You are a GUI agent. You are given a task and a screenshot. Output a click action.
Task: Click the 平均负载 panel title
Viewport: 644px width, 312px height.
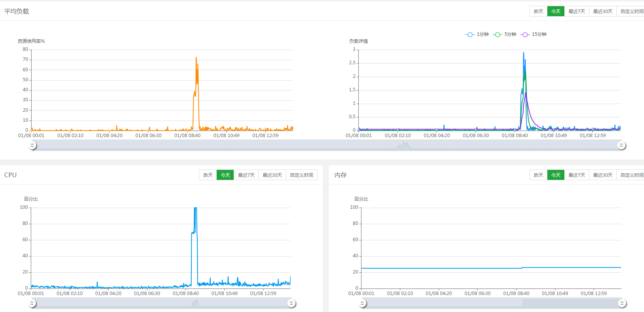coord(17,12)
